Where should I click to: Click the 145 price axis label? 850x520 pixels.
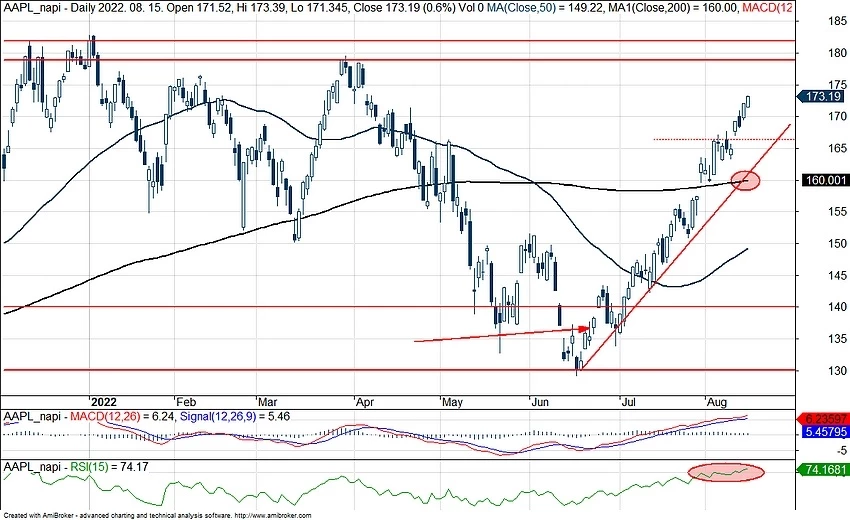(x=838, y=275)
